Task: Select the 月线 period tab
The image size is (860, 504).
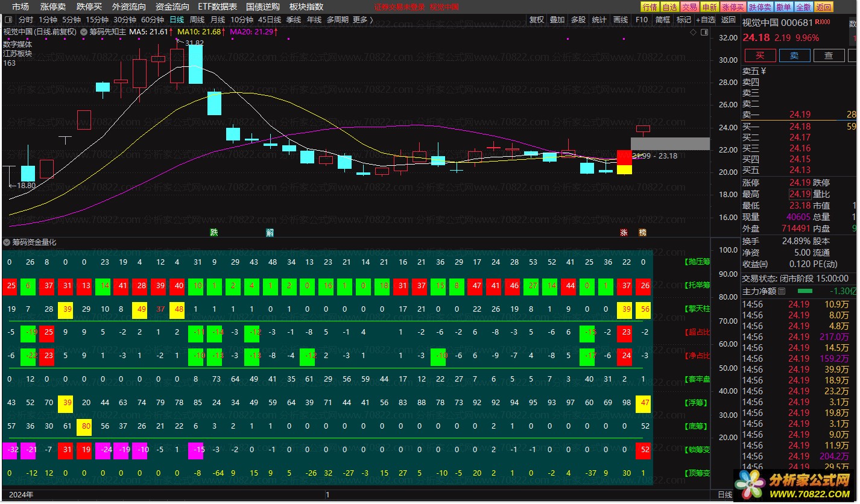Action: pyautogui.click(x=218, y=20)
